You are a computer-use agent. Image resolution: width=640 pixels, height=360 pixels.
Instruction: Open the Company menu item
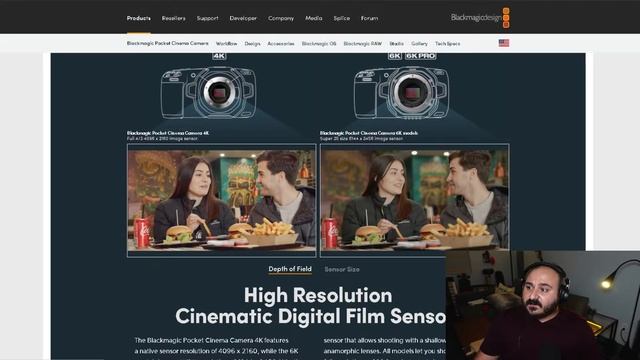pyautogui.click(x=281, y=18)
